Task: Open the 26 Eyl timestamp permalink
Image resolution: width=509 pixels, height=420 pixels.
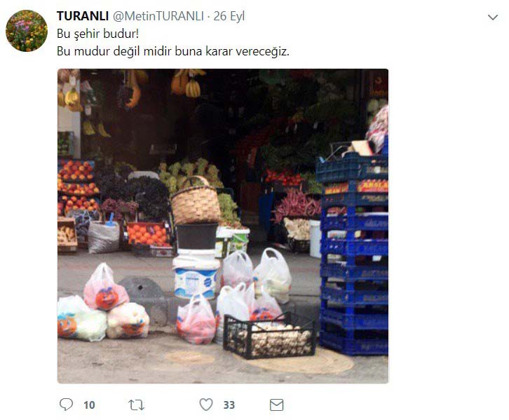Action: 229,16
